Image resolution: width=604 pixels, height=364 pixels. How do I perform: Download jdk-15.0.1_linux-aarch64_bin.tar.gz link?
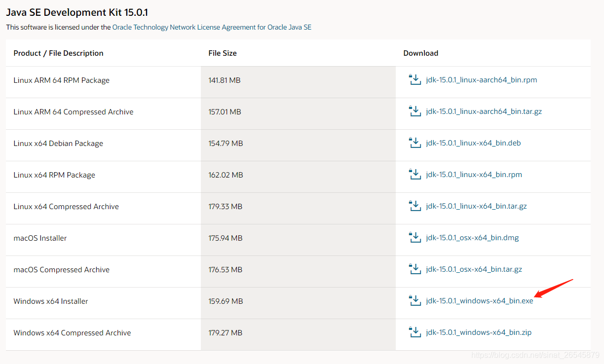tap(484, 111)
